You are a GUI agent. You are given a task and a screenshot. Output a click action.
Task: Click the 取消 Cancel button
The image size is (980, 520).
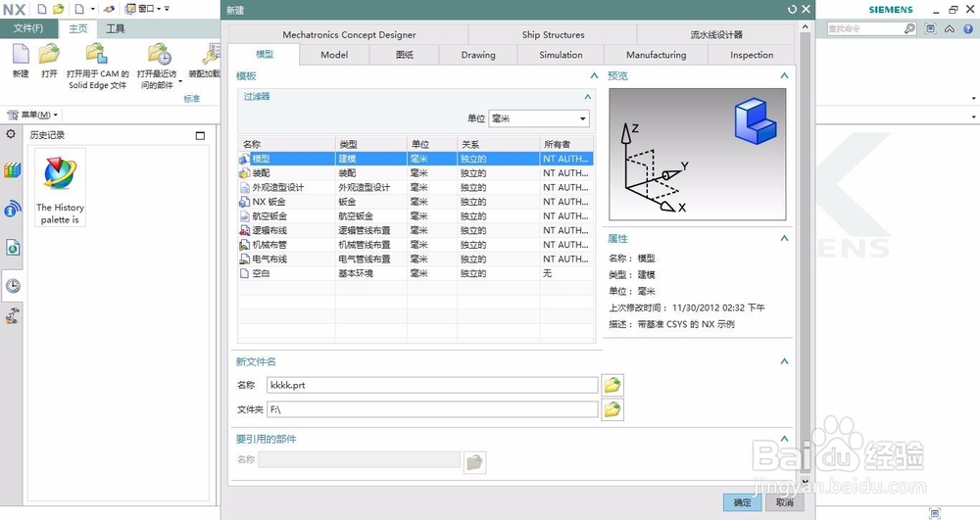pos(784,502)
